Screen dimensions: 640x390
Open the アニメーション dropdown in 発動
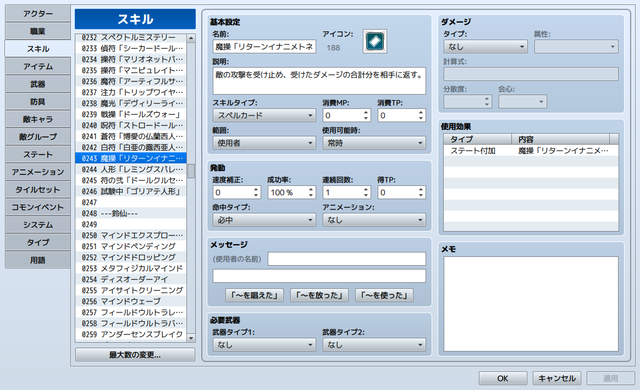pyautogui.click(x=374, y=220)
